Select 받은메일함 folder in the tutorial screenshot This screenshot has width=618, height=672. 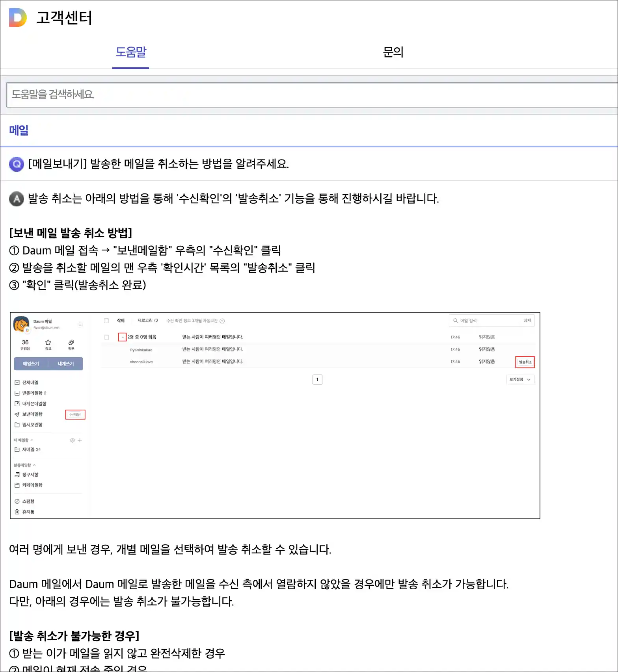30,393
